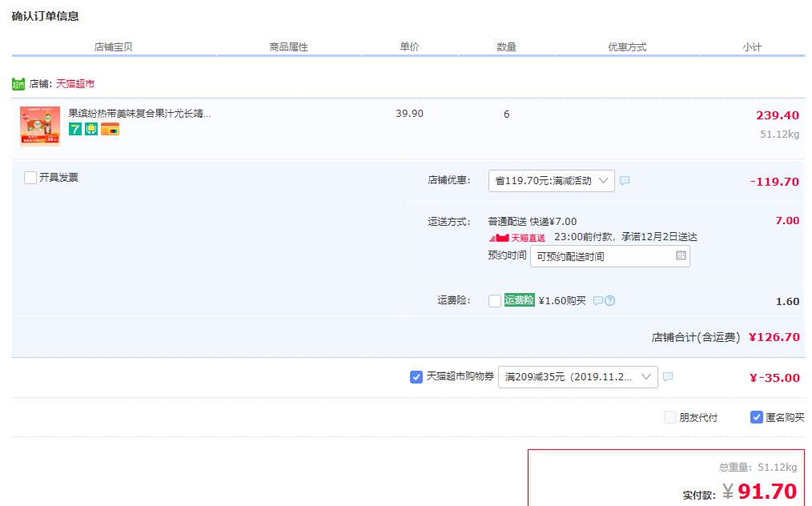Screen dimensions: 812x506
Task: Click the 确认订单信息 heading
Action: [45, 16]
